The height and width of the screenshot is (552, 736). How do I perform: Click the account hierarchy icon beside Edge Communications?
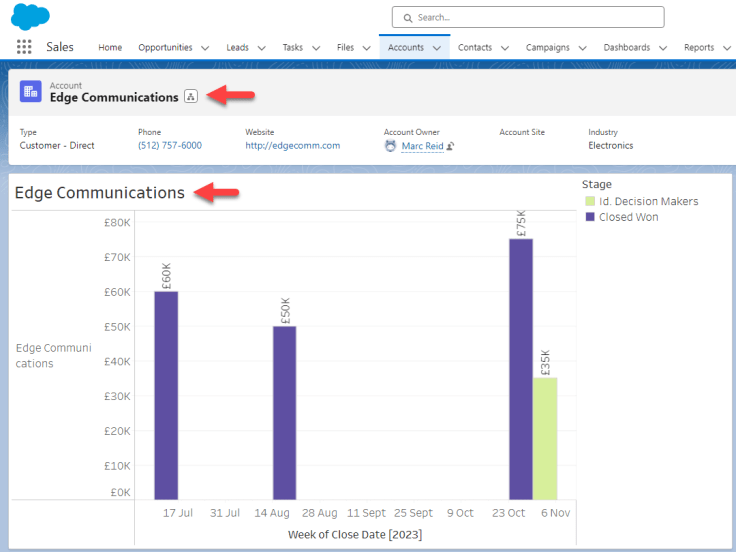click(x=191, y=97)
